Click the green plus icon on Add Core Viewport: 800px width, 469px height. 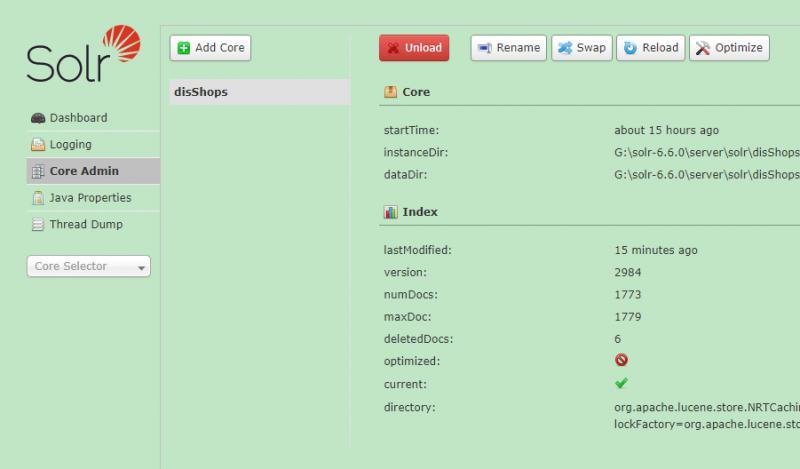pos(183,48)
